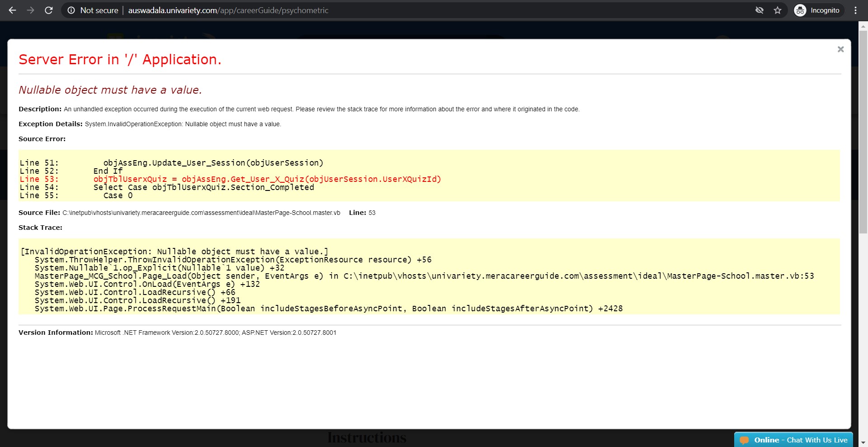Click the browser forward arrow
The image size is (868, 447).
30,10
